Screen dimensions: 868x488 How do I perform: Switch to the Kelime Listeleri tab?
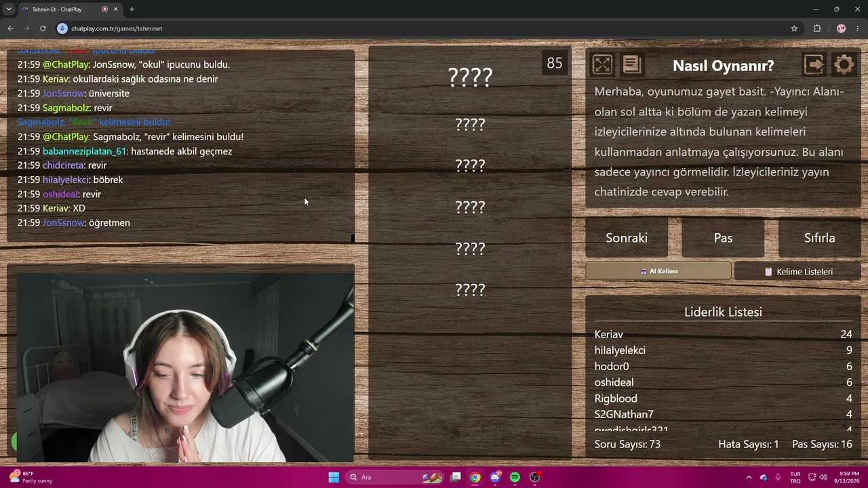click(797, 271)
